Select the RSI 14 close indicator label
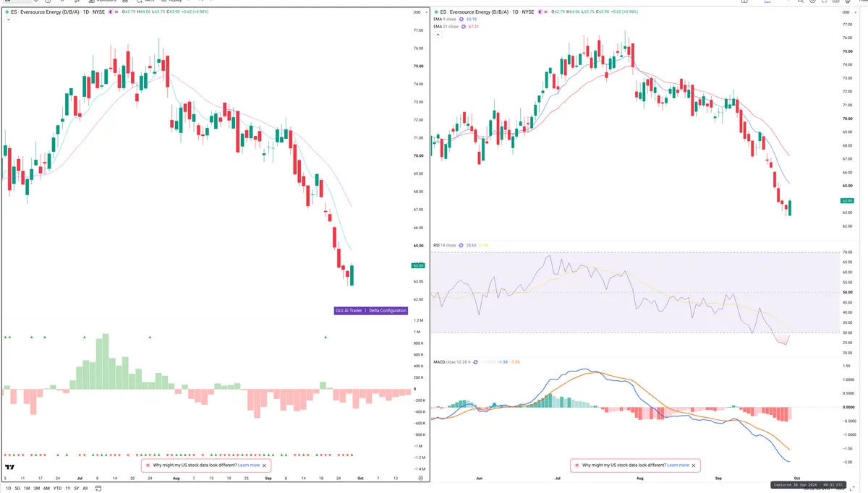This screenshot has height=493, width=868. click(444, 245)
